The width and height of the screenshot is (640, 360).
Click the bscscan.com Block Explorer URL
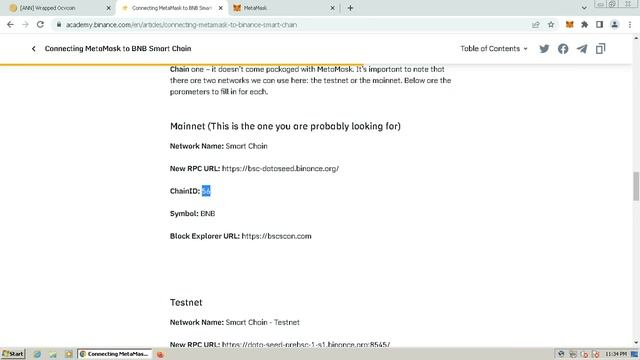[x=277, y=236]
